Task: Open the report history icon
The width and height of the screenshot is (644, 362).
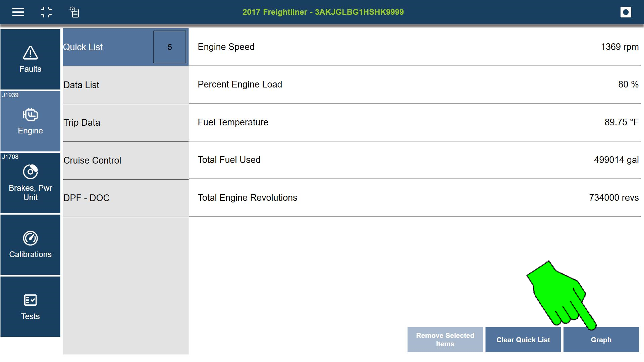Action: point(74,12)
